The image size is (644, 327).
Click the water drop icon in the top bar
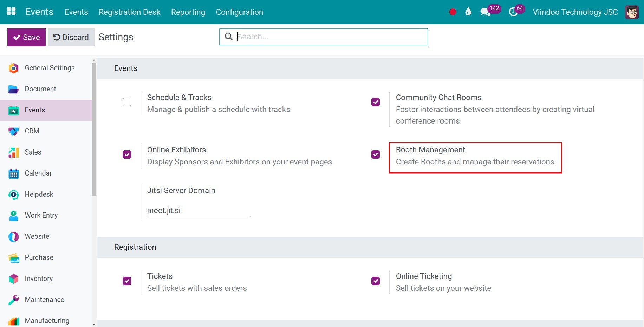(x=468, y=12)
